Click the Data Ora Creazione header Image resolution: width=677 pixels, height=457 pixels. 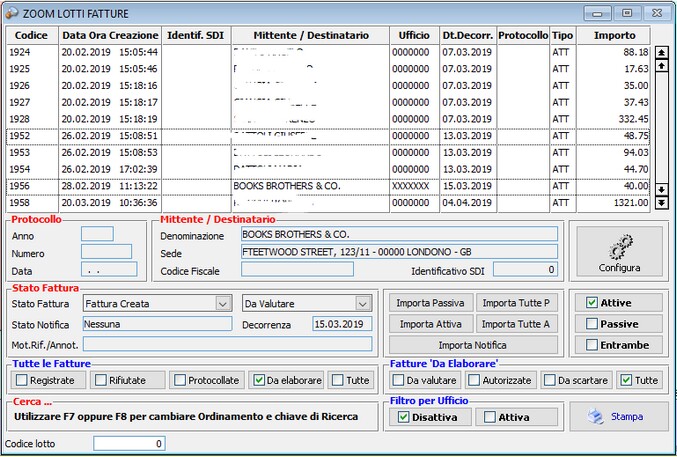click(x=110, y=35)
